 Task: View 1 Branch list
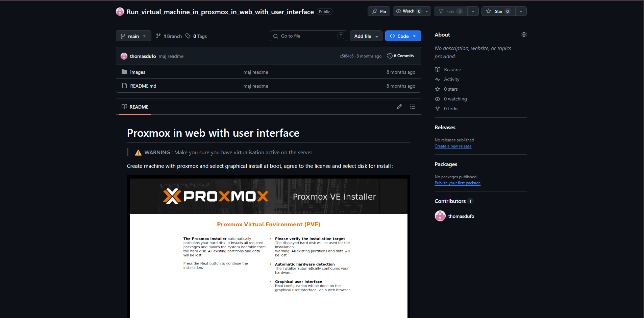point(169,36)
